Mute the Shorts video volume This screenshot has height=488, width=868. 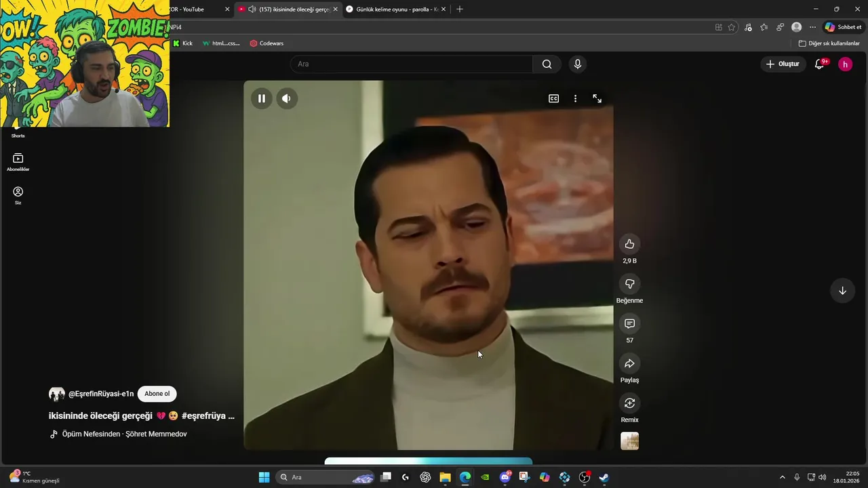[286, 98]
